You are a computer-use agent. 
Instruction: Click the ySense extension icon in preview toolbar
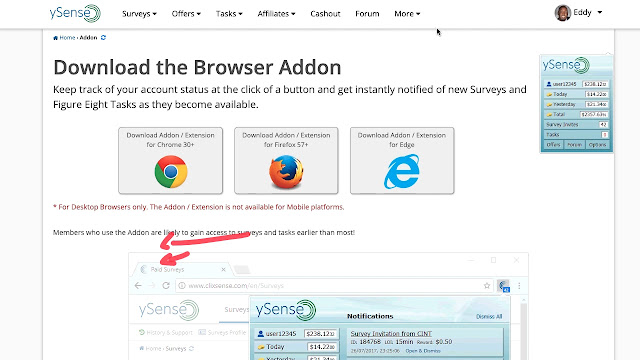pyautogui.click(x=504, y=286)
